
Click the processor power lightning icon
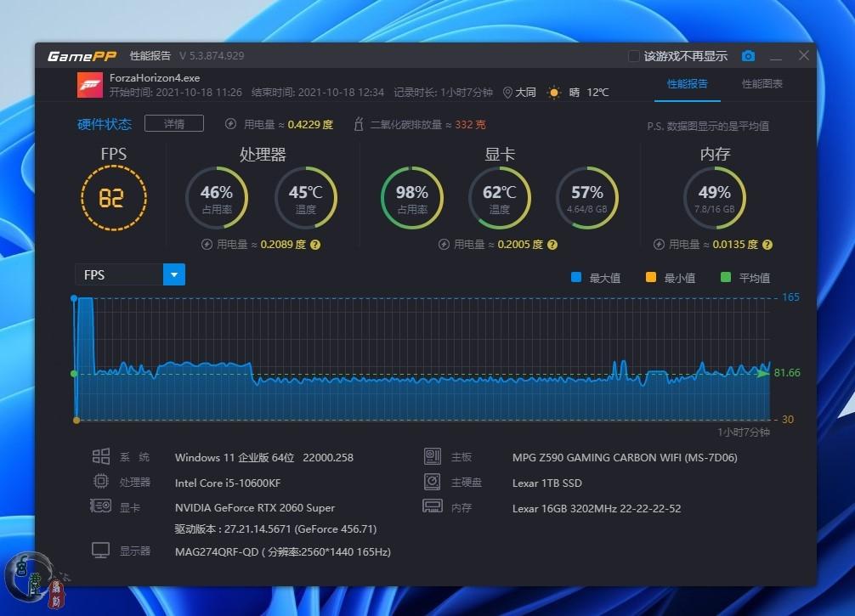click(x=207, y=245)
